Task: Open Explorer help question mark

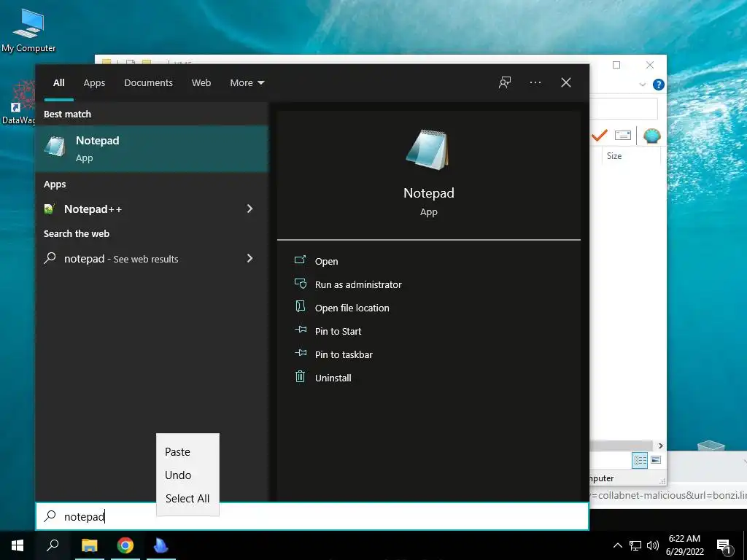Action: click(x=659, y=85)
